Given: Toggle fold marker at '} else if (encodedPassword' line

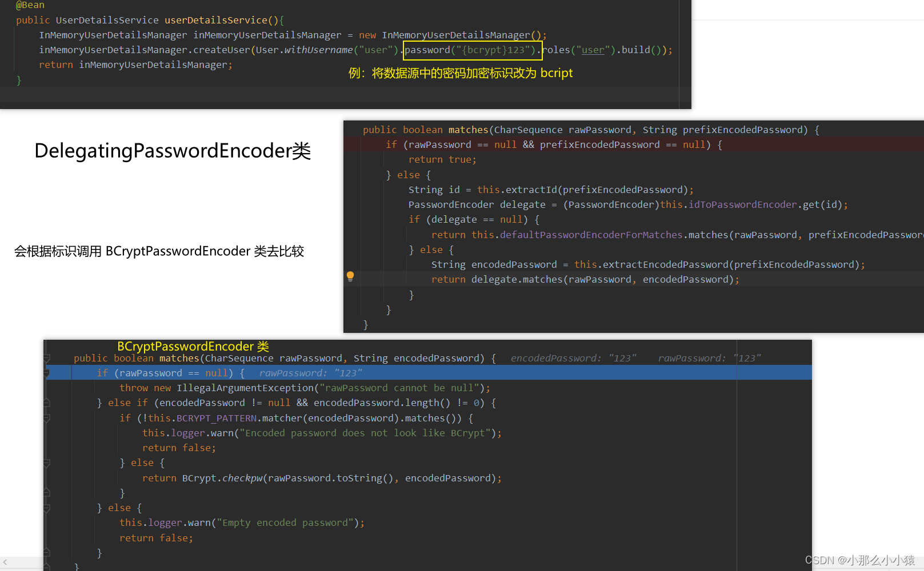Looking at the screenshot, I should click(47, 403).
